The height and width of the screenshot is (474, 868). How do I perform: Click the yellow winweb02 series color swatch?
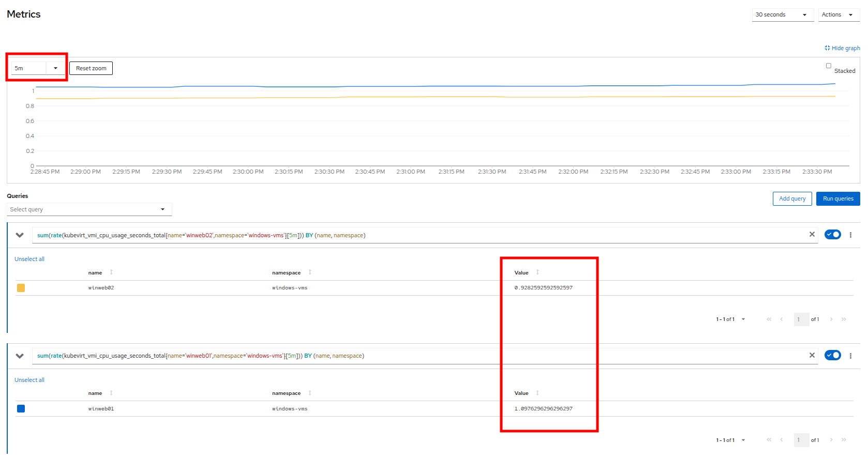point(21,288)
